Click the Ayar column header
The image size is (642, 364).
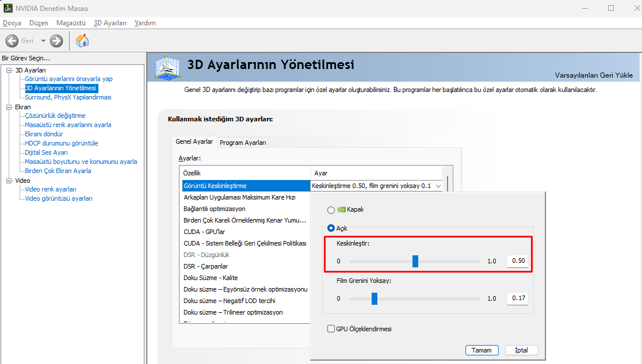pos(377,173)
